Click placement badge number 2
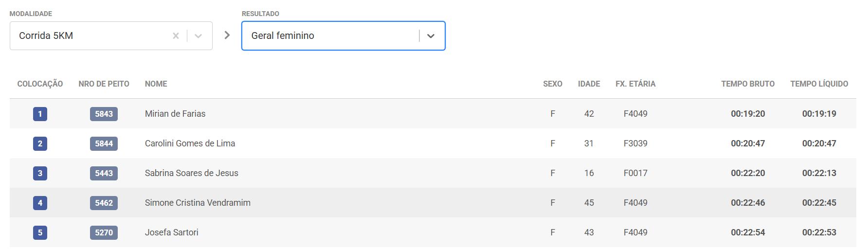This screenshot has width=868, height=250. click(40, 143)
